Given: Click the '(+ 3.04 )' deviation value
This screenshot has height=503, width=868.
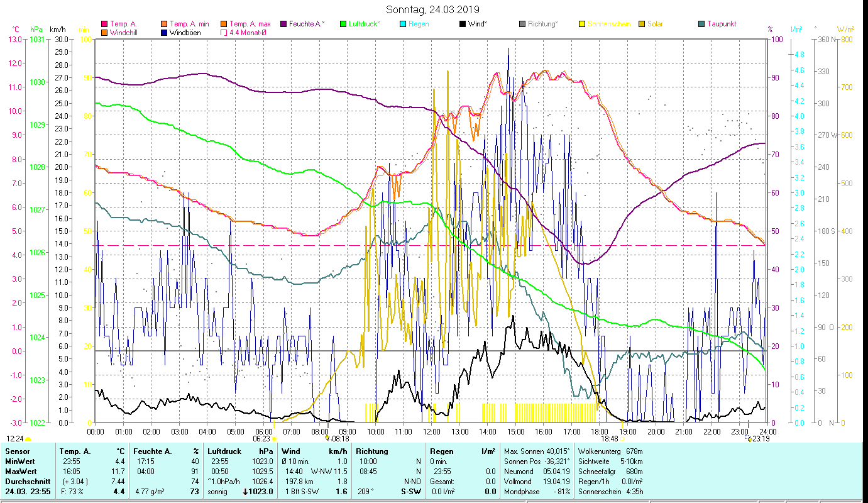Looking at the screenshot, I should tap(74, 482).
